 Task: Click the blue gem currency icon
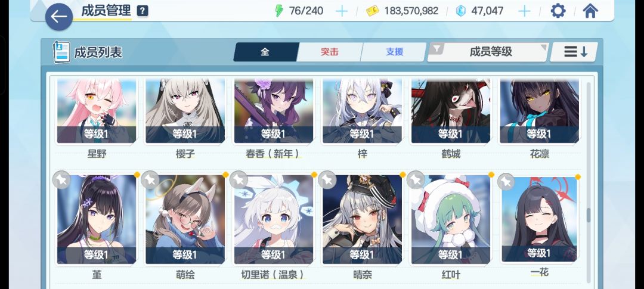tap(461, 11)
